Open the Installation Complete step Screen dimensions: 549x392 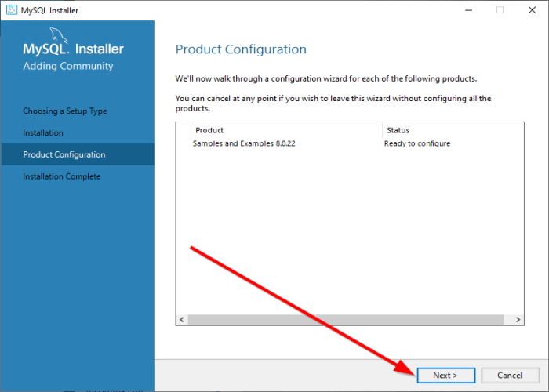pos(62,176)
